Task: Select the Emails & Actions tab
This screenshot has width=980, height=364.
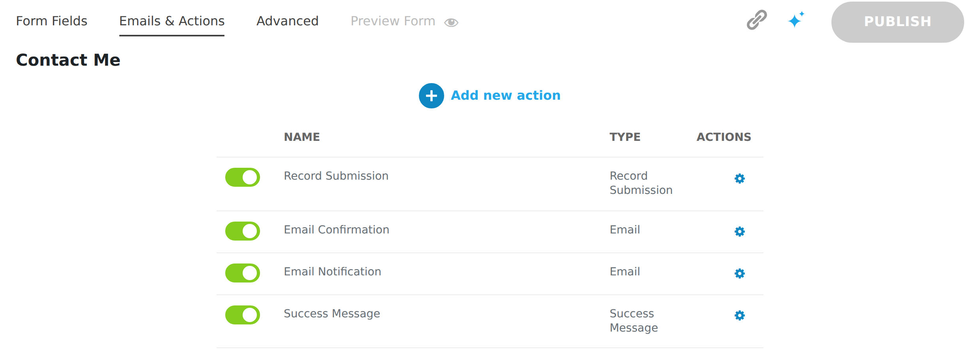Action: point(172,21)
